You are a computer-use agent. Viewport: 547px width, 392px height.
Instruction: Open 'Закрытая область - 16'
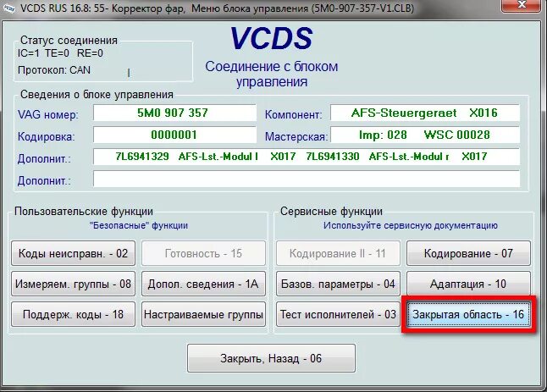468,314
